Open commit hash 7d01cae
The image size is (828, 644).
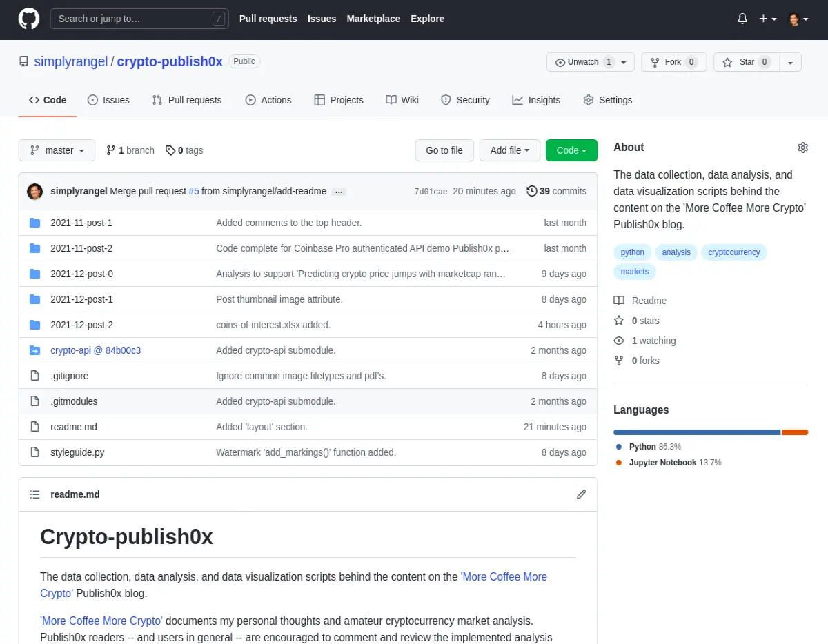431,192
